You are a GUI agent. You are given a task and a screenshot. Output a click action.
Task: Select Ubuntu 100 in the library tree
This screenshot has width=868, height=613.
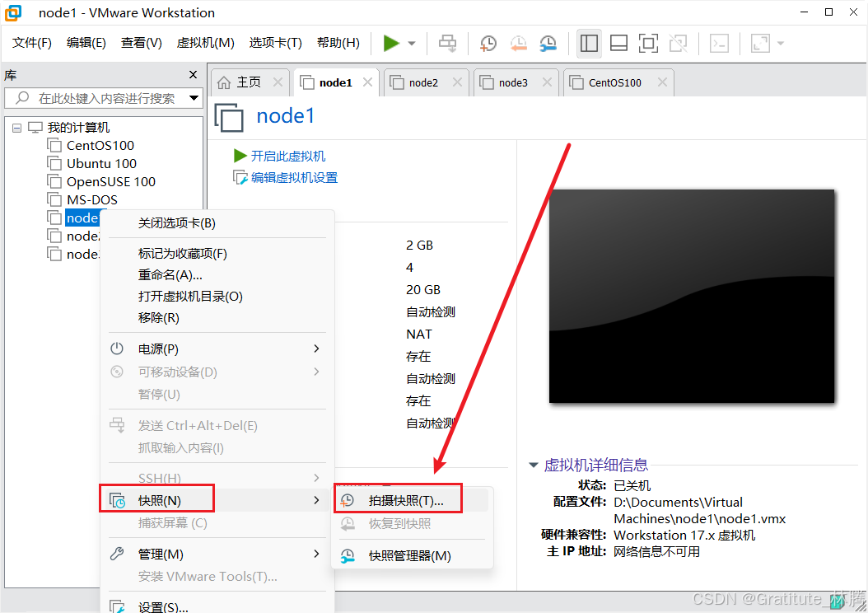pyautogui.click(x=101, y=164)
